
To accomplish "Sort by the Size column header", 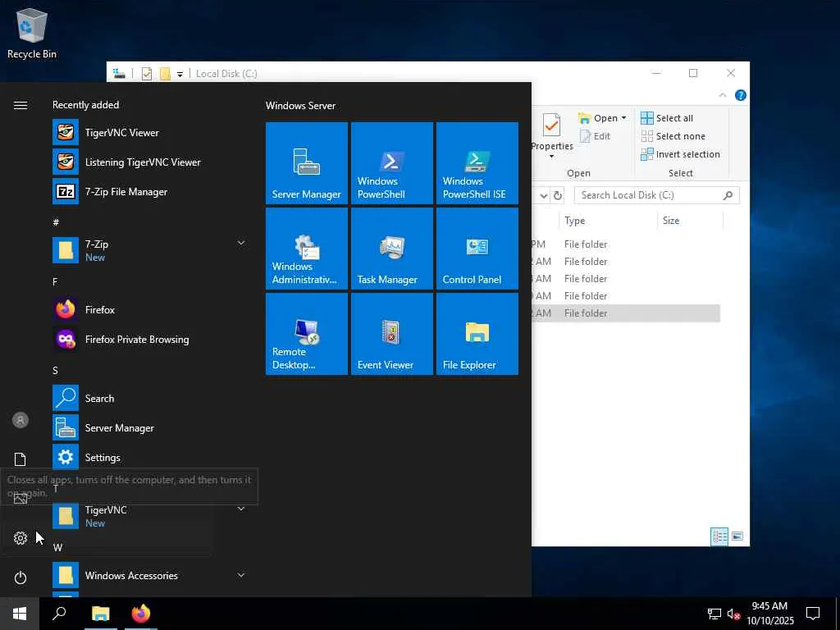I will 689,220.
